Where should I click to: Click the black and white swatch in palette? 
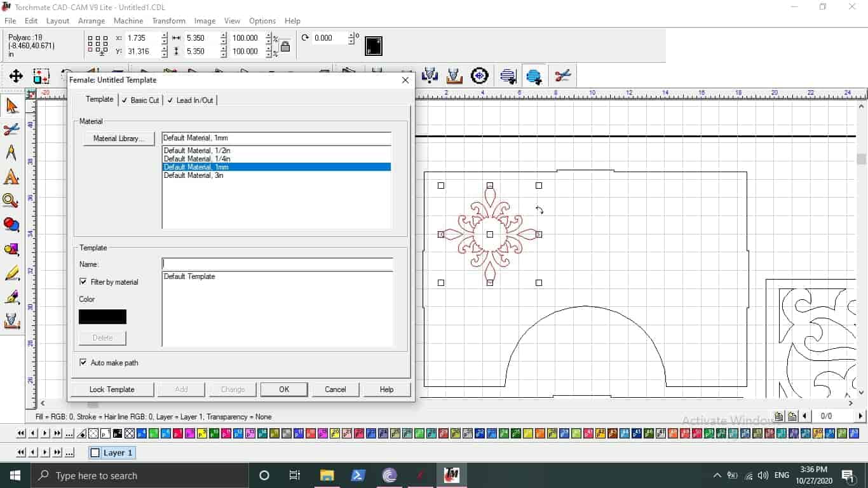point(119,433)
